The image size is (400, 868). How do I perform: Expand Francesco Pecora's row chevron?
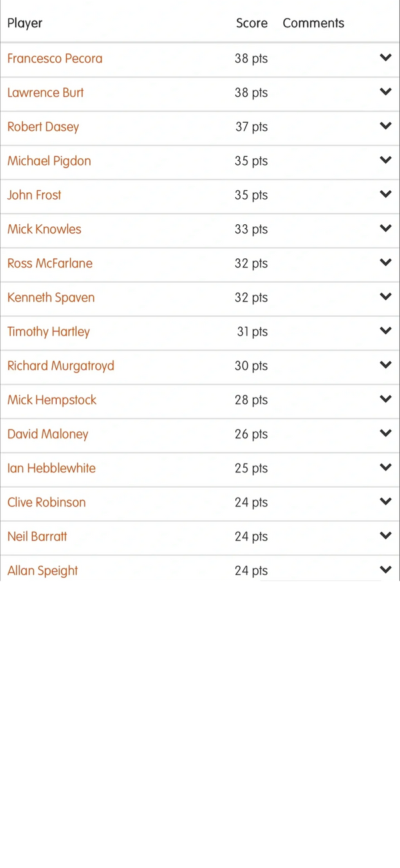tap(385, 58)
